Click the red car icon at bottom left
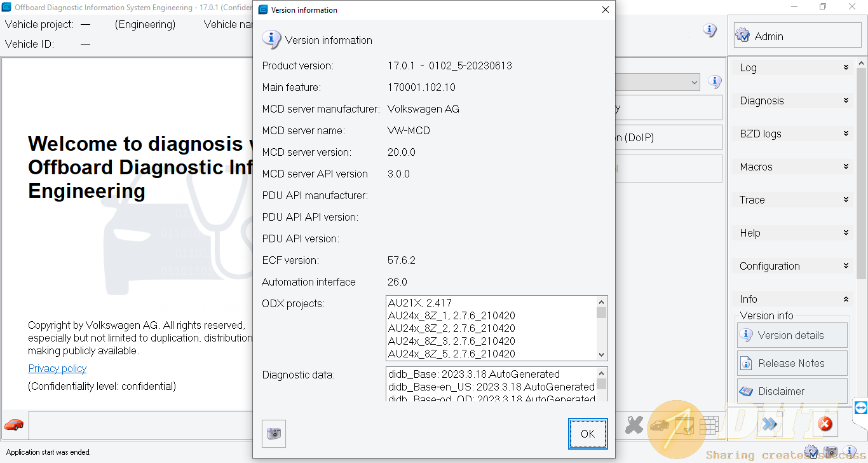This screenshot has height=463, width=868. click(14, 424)
